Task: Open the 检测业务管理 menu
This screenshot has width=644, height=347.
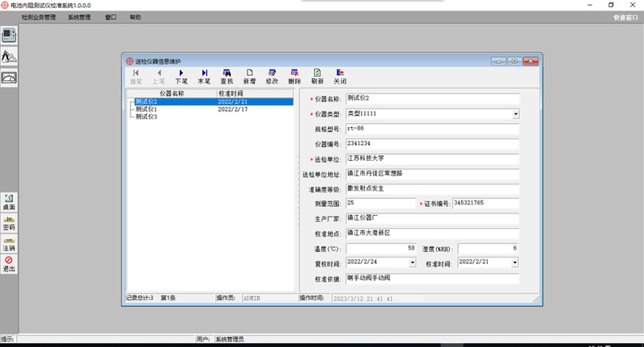Action: [39, 17]
